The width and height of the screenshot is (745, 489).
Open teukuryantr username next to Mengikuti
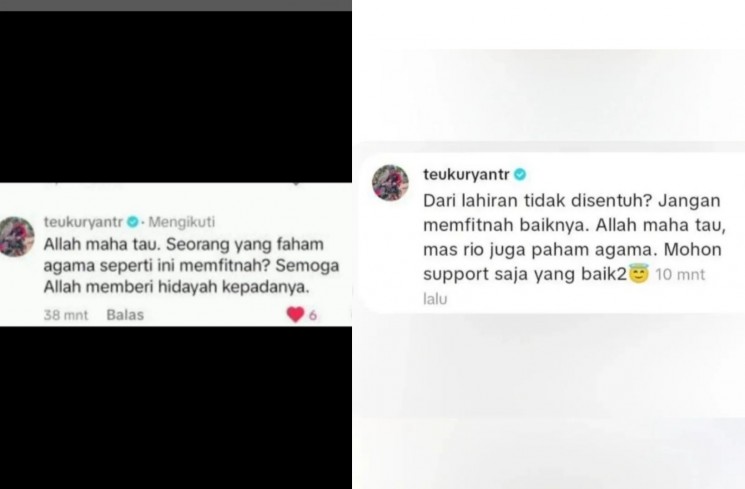[x=84, y=221]
